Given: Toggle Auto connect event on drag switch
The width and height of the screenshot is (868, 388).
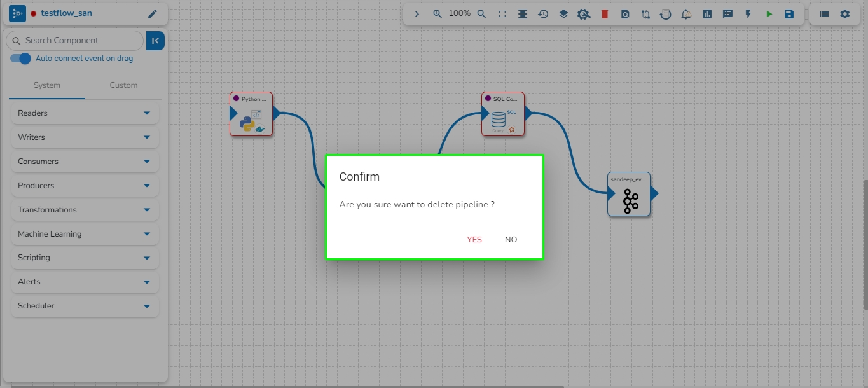Looking at the screenshot, I should [x=21, y=59].
